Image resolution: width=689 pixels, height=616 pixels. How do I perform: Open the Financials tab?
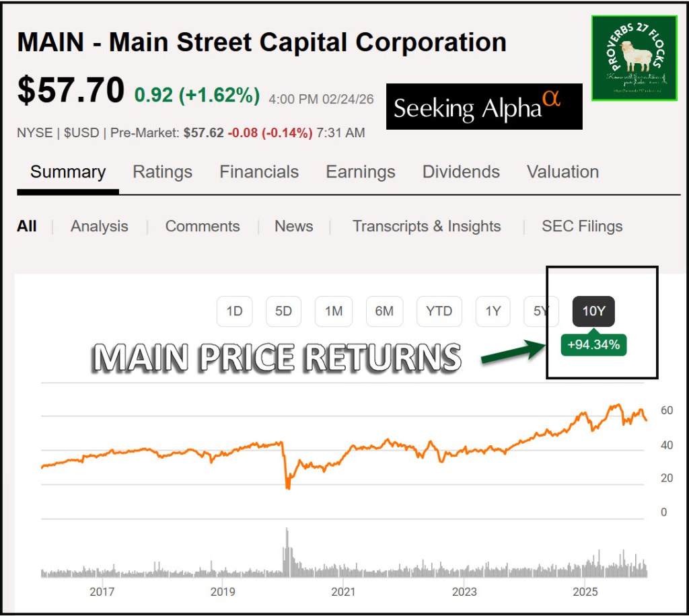[259, 171]
